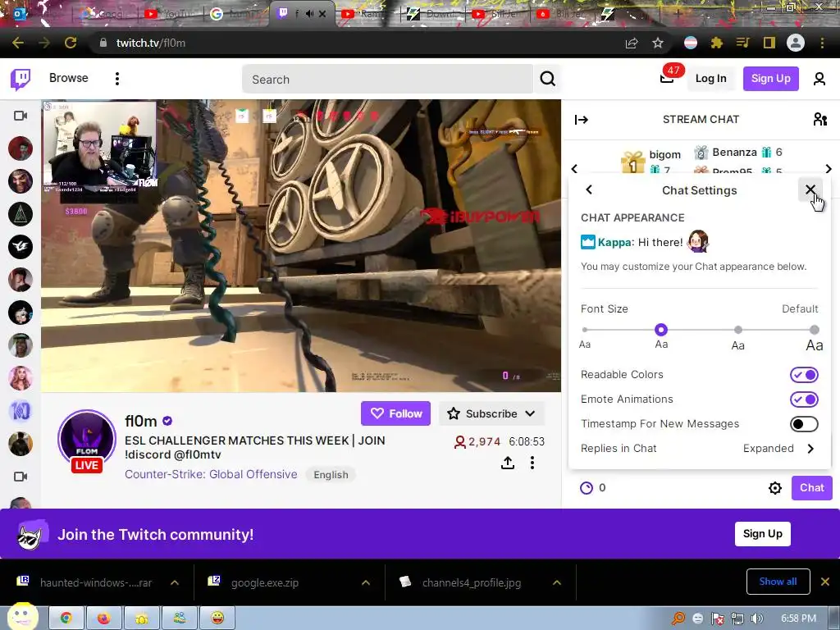The width and height of the screenshot is (840, 630).
Task: Switch to the active Twitch browser tab
Action: click(301, 14)
